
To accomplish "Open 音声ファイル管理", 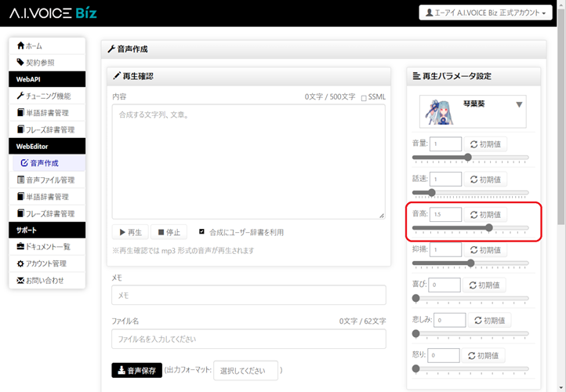I will coord(47,180).
